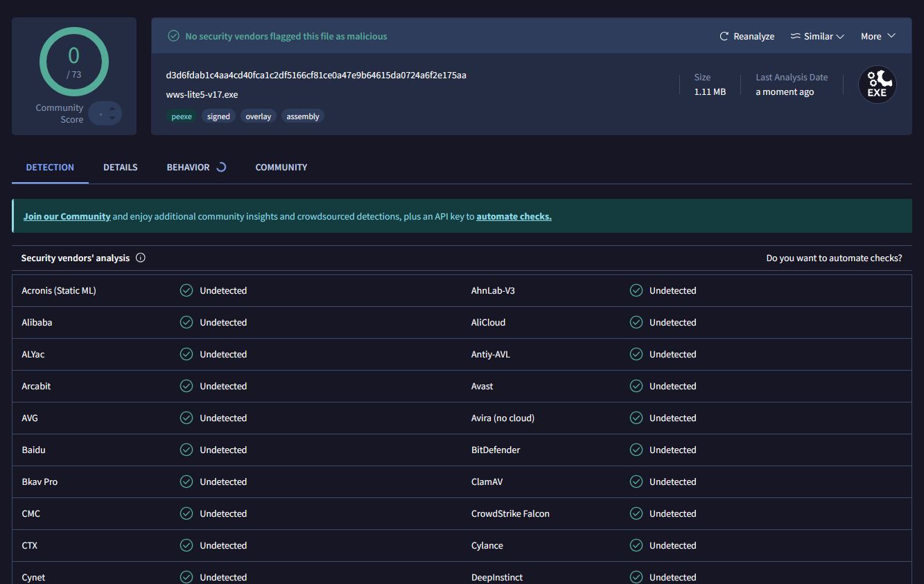Click the 0 / 73 detection score circle

click(x=74, y=62)
